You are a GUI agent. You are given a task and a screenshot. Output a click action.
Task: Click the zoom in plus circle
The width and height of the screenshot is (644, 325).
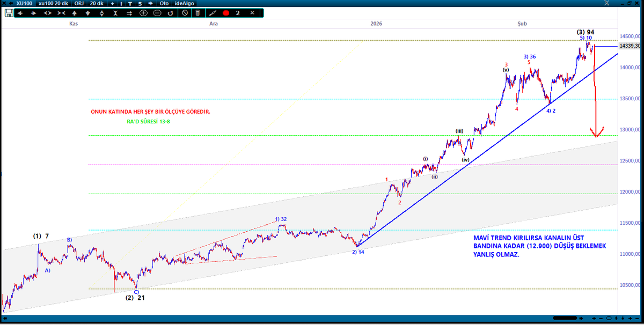(x=143, y=13)
